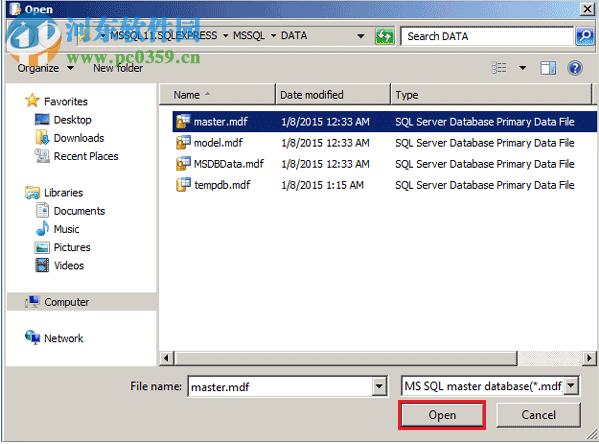Click the scroll right arrow
The width and height of the screenshot is (599, 444).
tap(589, 358)
